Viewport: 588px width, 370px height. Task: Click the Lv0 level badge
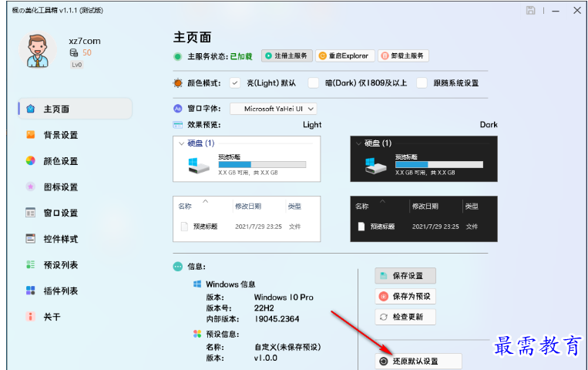click(x=77, y=65)
